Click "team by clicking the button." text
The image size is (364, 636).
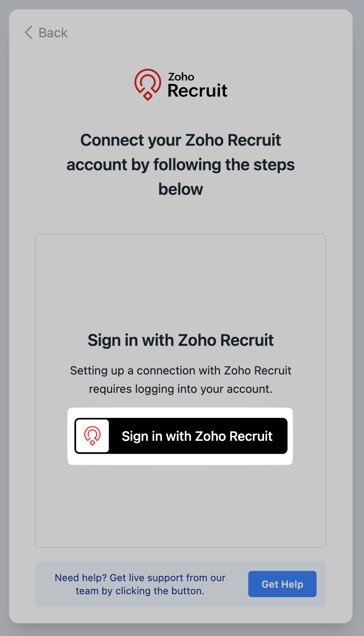coord(140,591)
